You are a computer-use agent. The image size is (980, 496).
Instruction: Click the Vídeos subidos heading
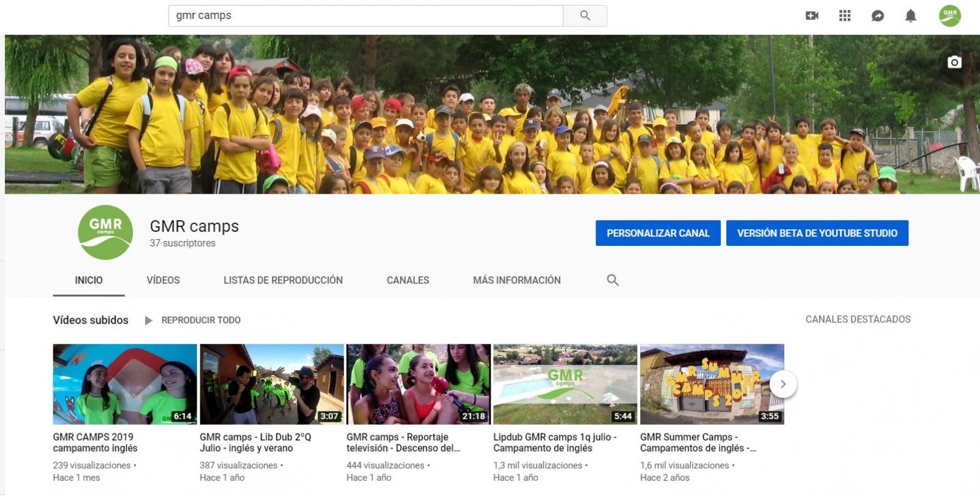click(x=91, y=320)
